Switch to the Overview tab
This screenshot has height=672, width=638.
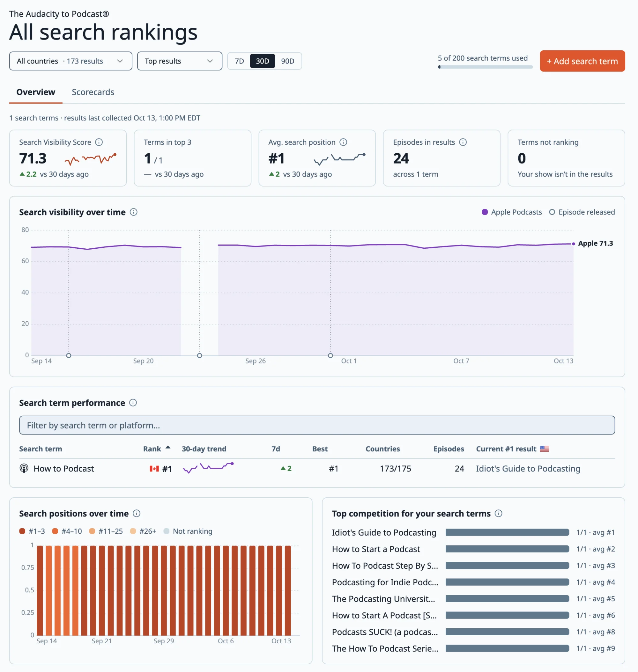point(36,92)
